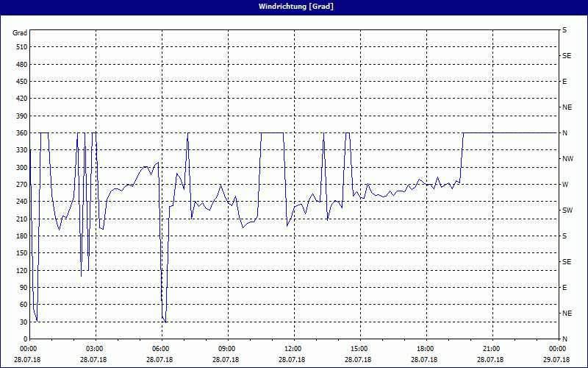The width and height of the screenshot is (588, 368).
Task: Click the 12:00 time label
Action: tap(293, 349)
